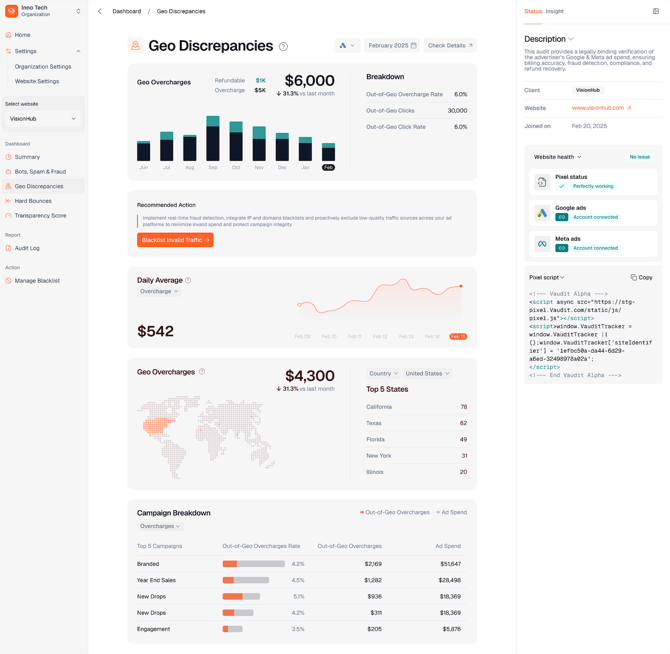Select the Texas row
Viewport: 670px width, 654px height.
(417, 423)
